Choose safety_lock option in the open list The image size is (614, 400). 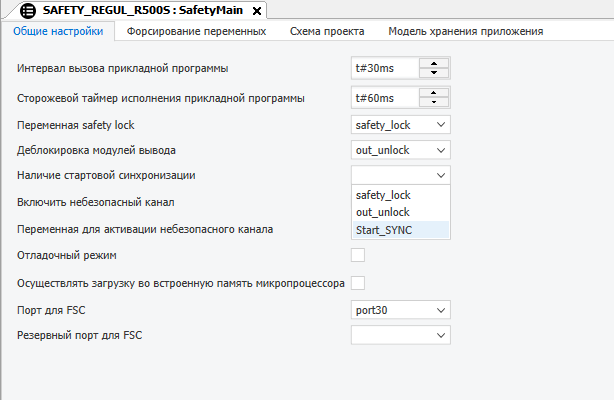tap(383, 195)
